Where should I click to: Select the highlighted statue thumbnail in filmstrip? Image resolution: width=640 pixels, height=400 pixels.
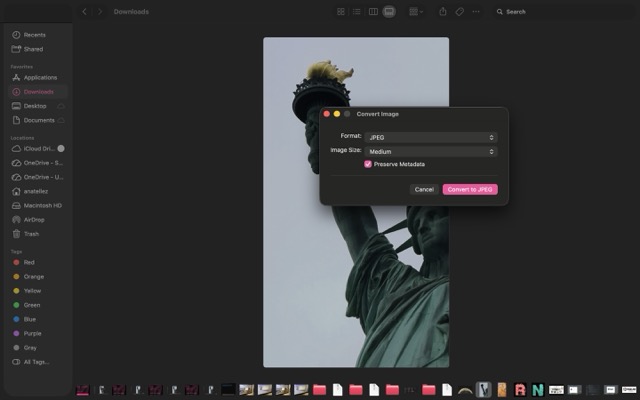point(484,389)
